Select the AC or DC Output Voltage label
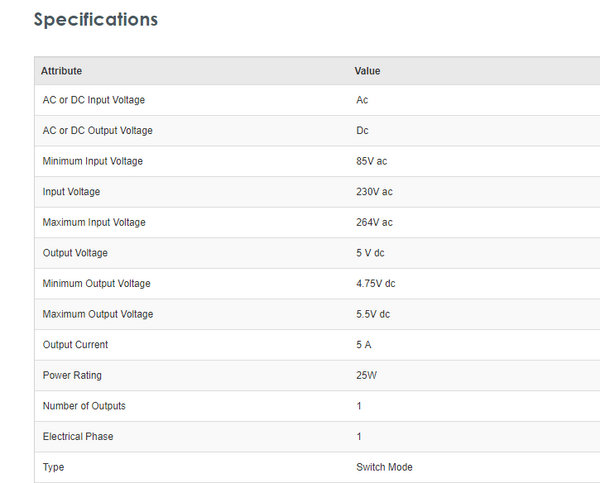This screenshot has width=600, height=483. pos(97,131)
